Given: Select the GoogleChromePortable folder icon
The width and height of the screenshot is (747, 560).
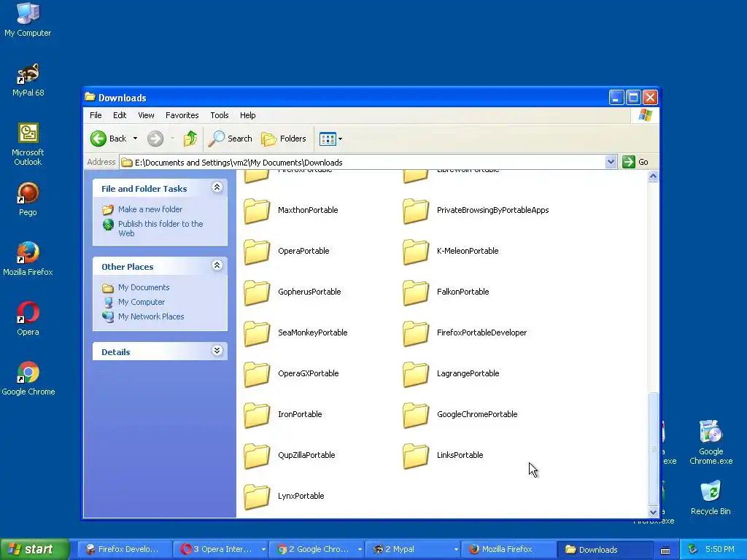Looking at the screenshot, I should tap(415, 415).
